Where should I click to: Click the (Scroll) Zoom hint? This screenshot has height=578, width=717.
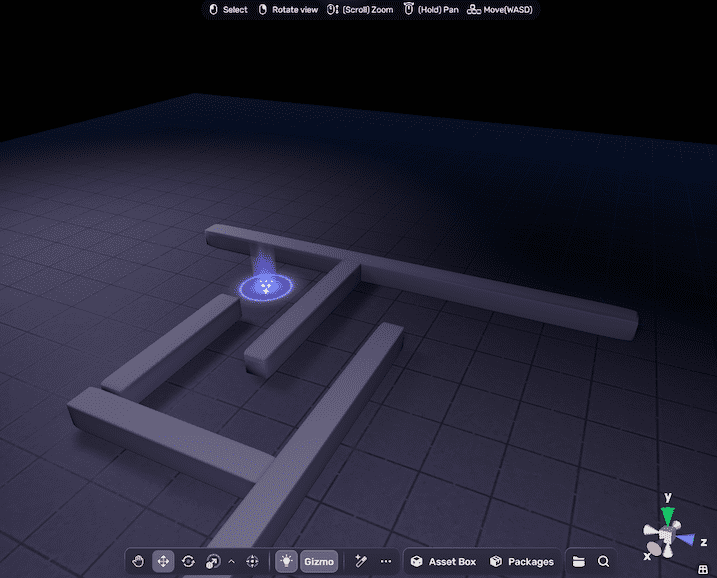tap(360, 10)
